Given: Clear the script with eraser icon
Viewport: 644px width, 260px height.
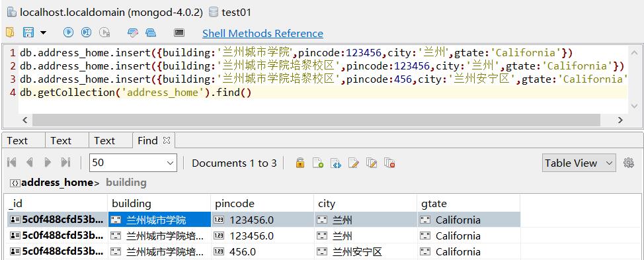Looking at the screenshot, I should tap(133, 32).
